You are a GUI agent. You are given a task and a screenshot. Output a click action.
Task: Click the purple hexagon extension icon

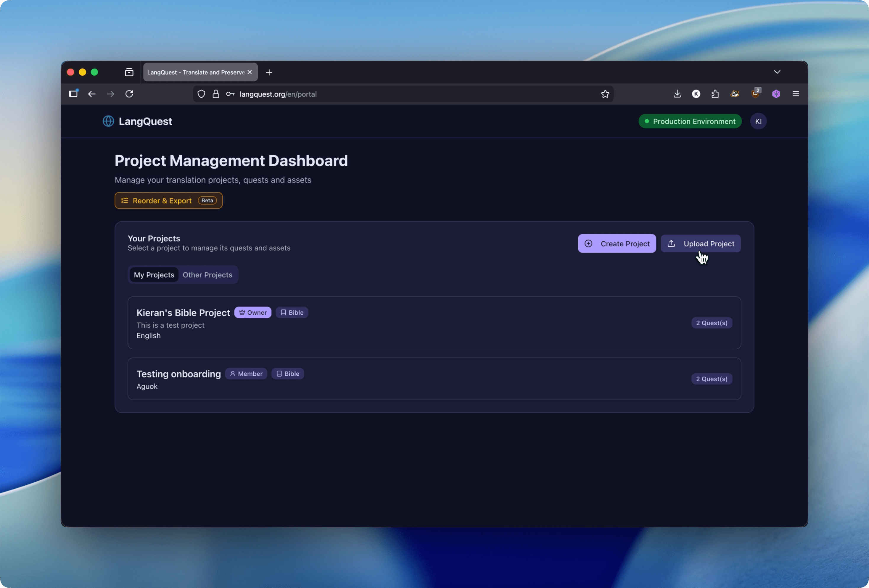tap(776, 94)
